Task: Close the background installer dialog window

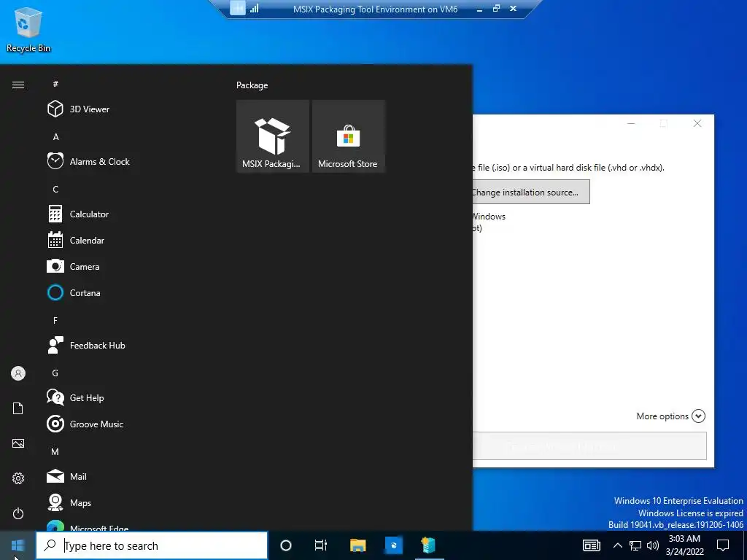Action: (x=697, y=123)
